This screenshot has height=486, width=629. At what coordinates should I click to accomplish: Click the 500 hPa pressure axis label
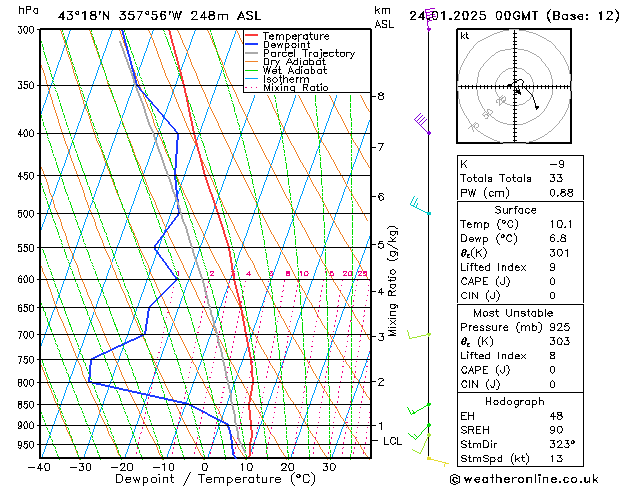click(27, 214)
